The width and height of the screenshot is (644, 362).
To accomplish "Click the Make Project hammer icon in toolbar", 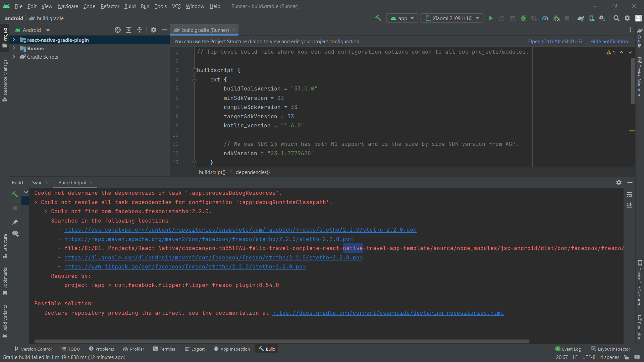I will pos(378,18).
